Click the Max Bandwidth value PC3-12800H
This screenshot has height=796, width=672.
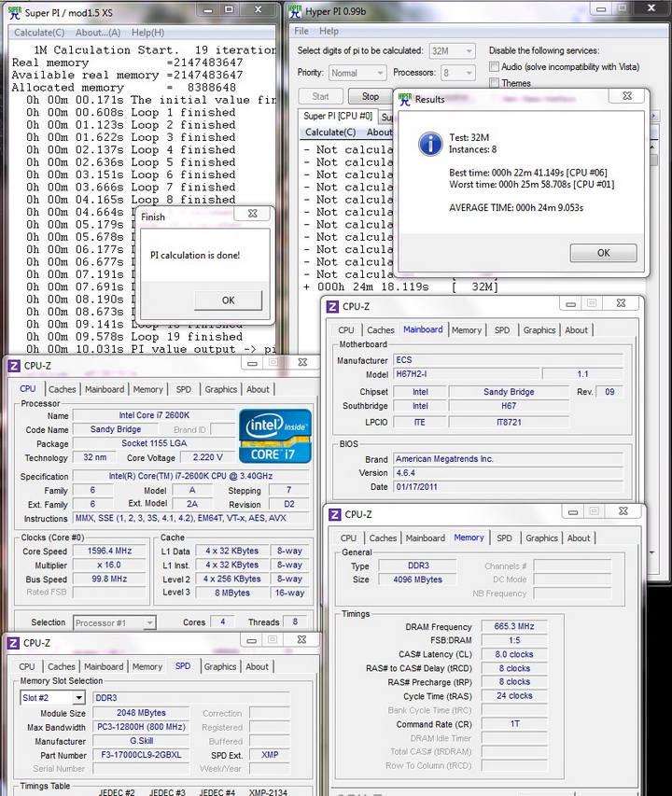coord(141,727)
